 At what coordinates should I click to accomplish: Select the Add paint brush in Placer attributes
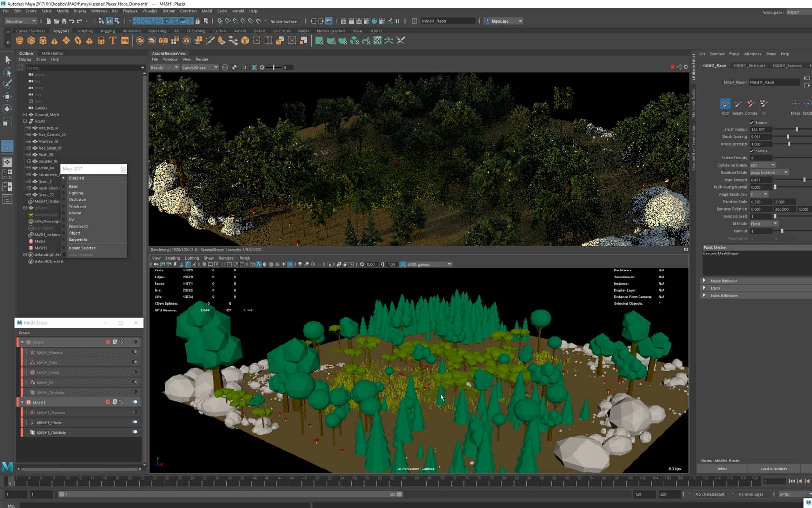726,104
